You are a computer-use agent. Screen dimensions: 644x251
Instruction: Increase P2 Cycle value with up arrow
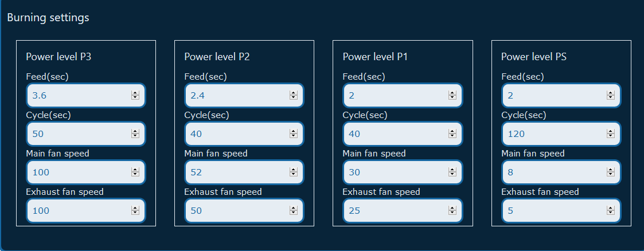point(294,132)
